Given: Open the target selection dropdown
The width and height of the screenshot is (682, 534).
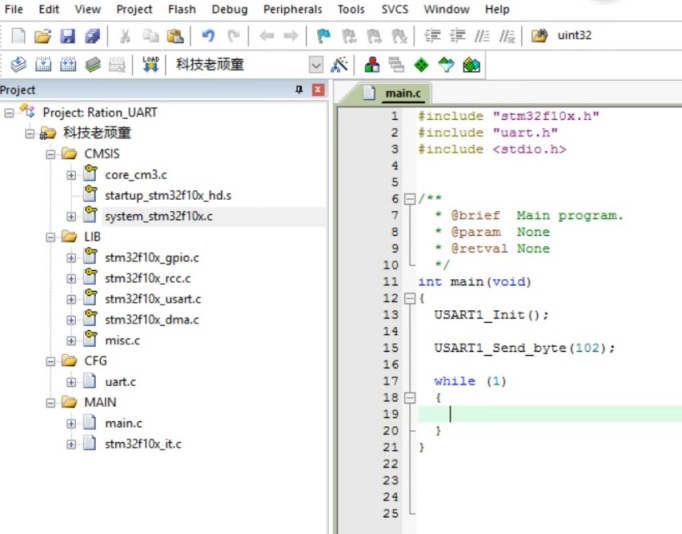Looking at the screenshot, I should pos(316,64).
